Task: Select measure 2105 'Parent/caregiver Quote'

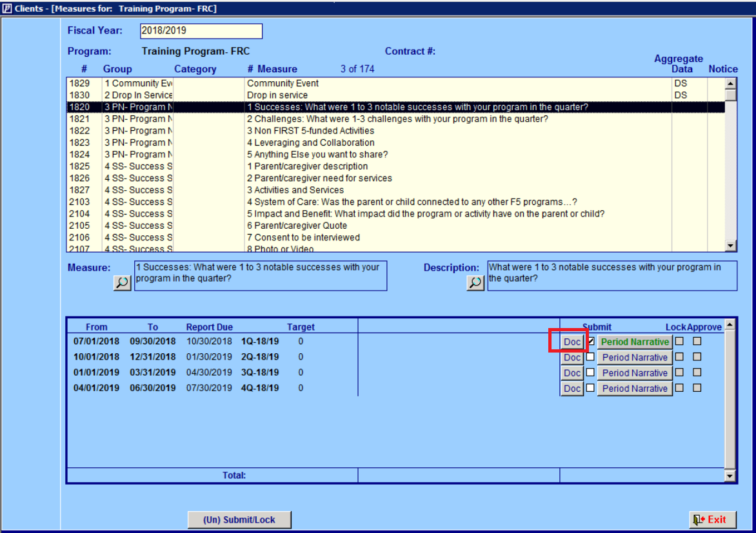Action: (x=395, y=226)
